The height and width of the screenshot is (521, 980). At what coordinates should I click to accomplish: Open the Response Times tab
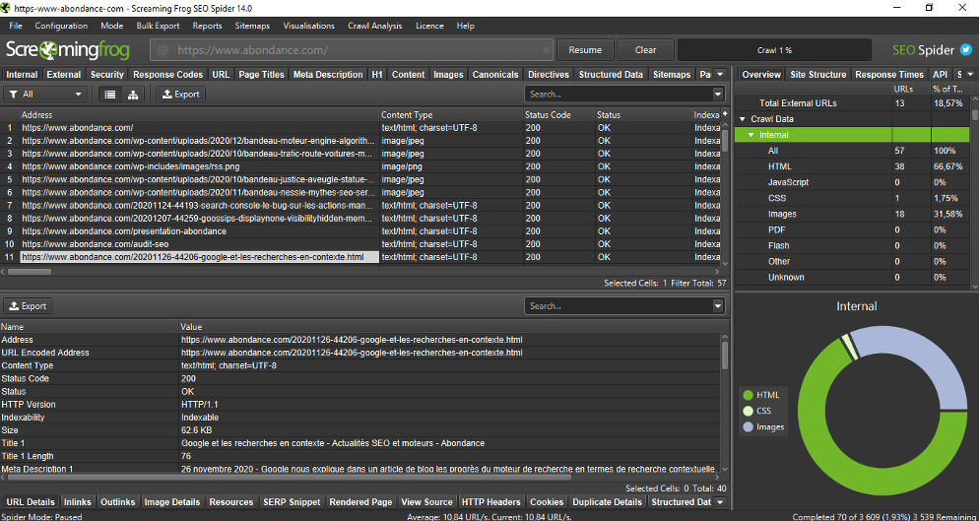click(888, 74)
